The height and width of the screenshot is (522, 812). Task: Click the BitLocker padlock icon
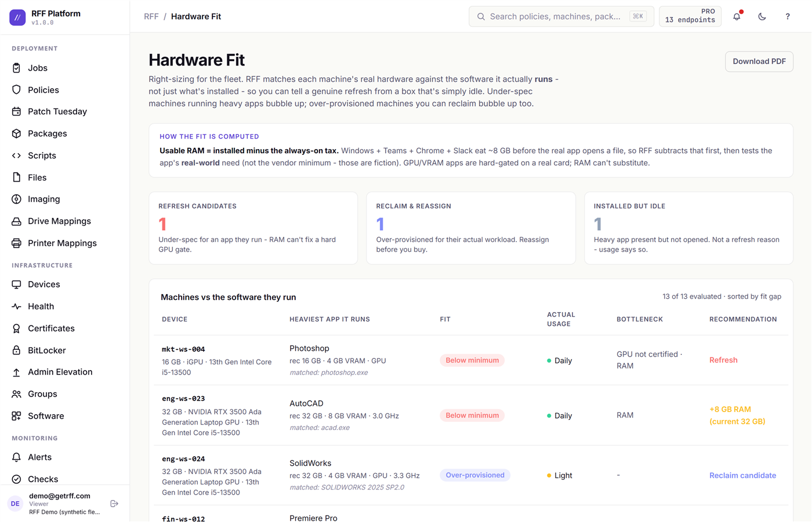(x=16, y=350)
